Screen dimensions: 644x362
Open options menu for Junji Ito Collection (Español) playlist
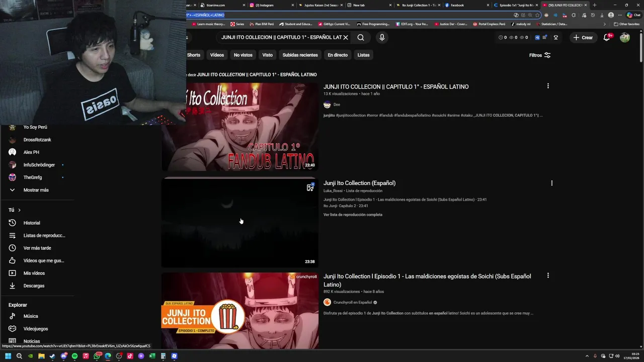click(x=552, y=183)
